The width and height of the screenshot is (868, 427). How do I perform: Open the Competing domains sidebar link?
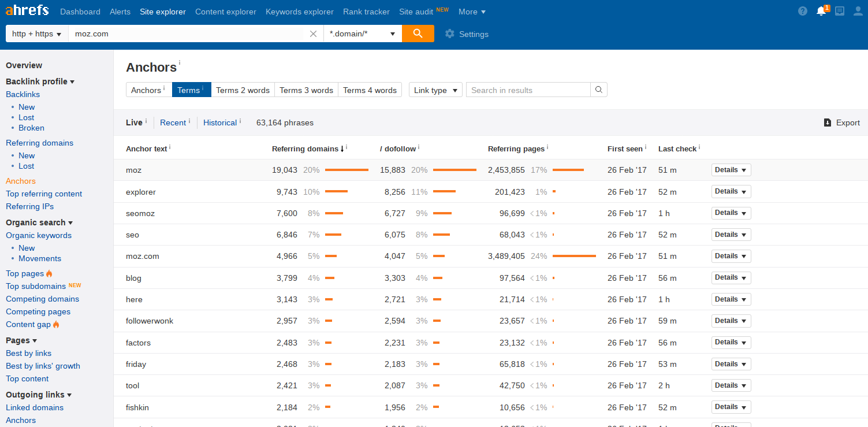point(43,299)
